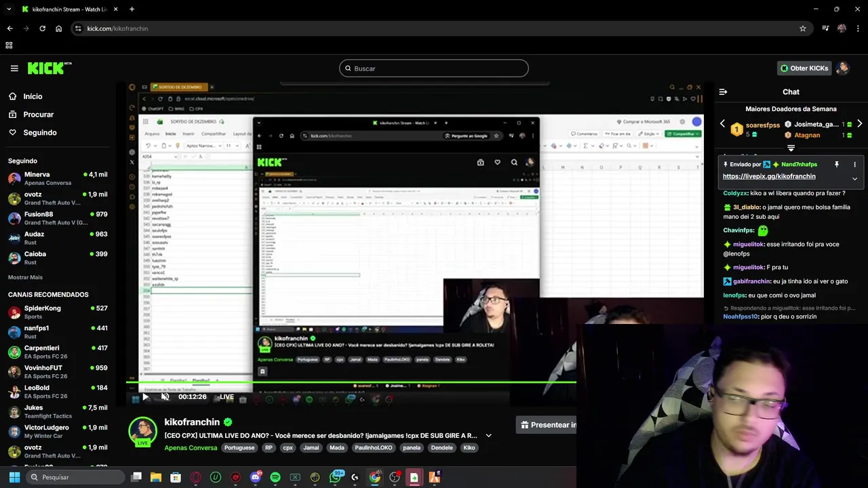
Task: Show next top donors arrow
Action: coord(859,124)
